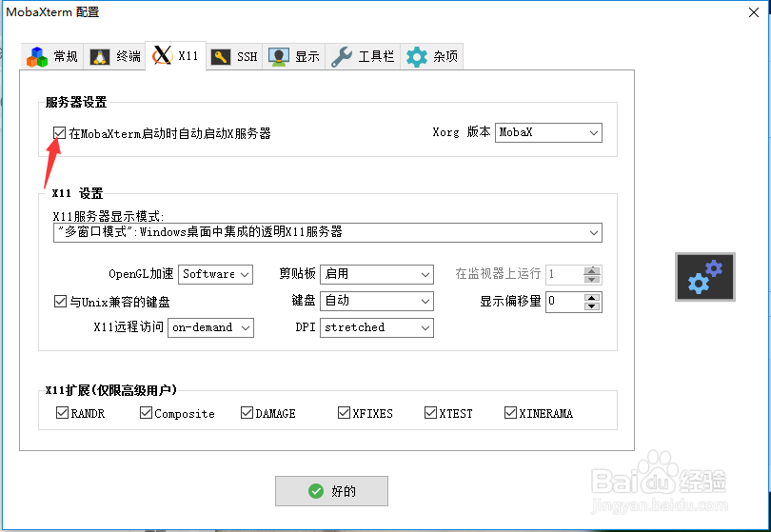Click the wrench icon on 工具栏 tab
771x532 pixels.
[x=342, y=57]
